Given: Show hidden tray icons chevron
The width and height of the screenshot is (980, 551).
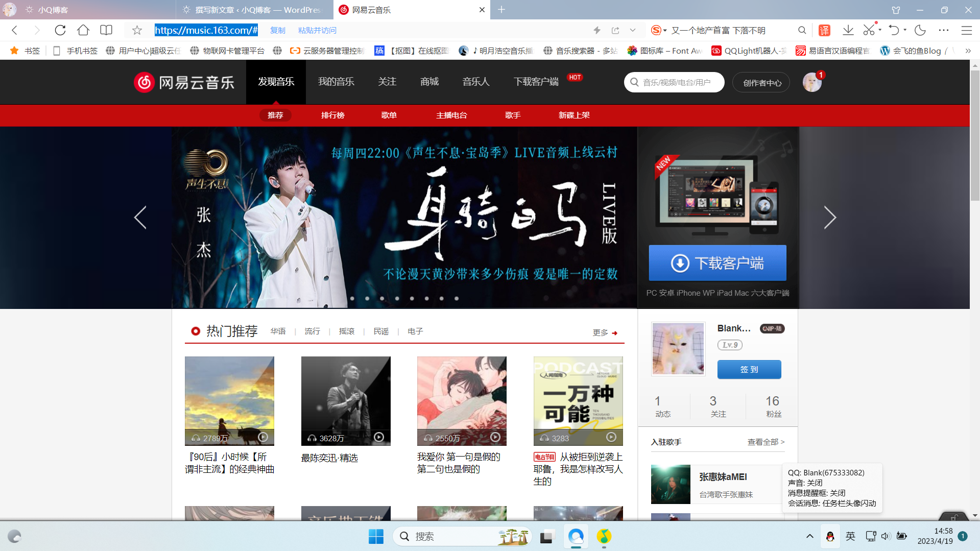Looking at the screenshot, I should point(809,536).
